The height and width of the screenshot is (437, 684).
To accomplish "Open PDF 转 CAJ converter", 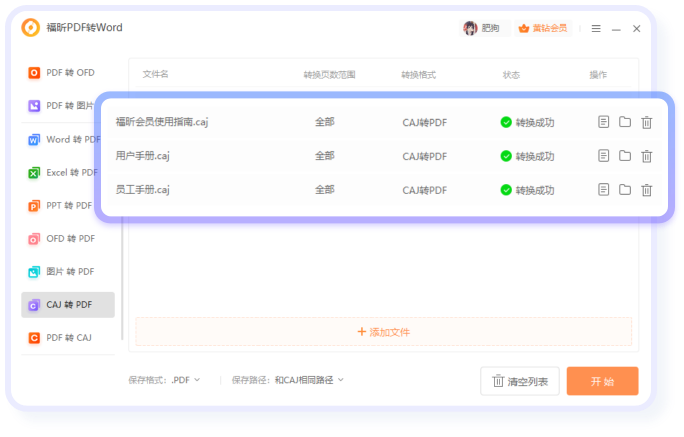I will (68, 338).
